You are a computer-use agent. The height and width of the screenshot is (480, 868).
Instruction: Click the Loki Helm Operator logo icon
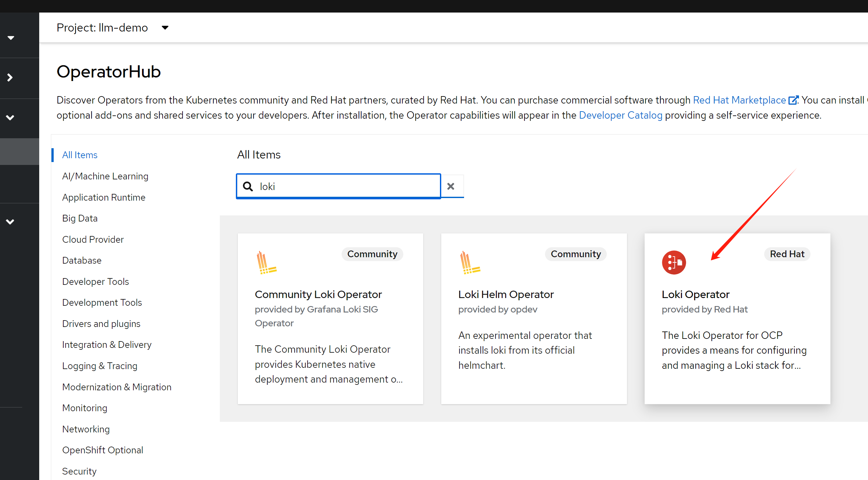point(470,263)
